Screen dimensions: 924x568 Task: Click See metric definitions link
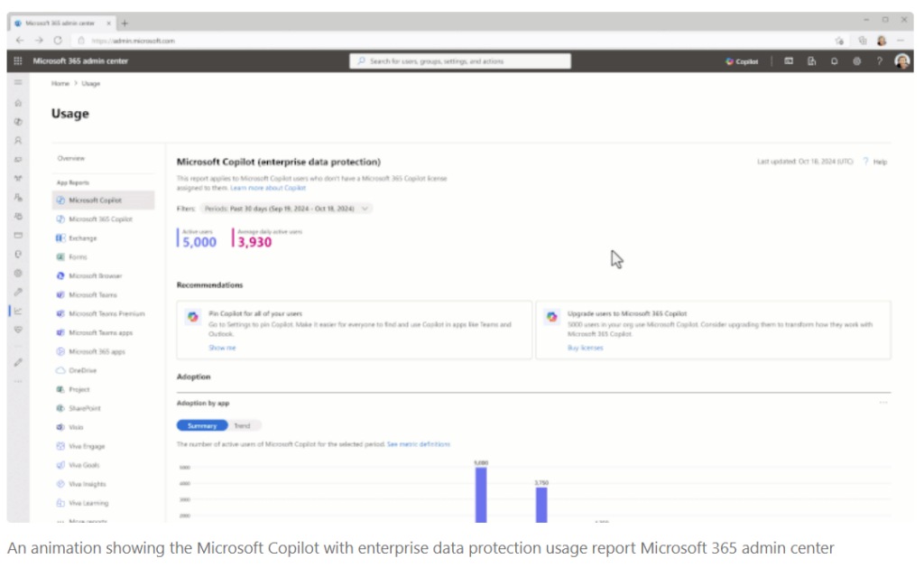coord(419,444)
